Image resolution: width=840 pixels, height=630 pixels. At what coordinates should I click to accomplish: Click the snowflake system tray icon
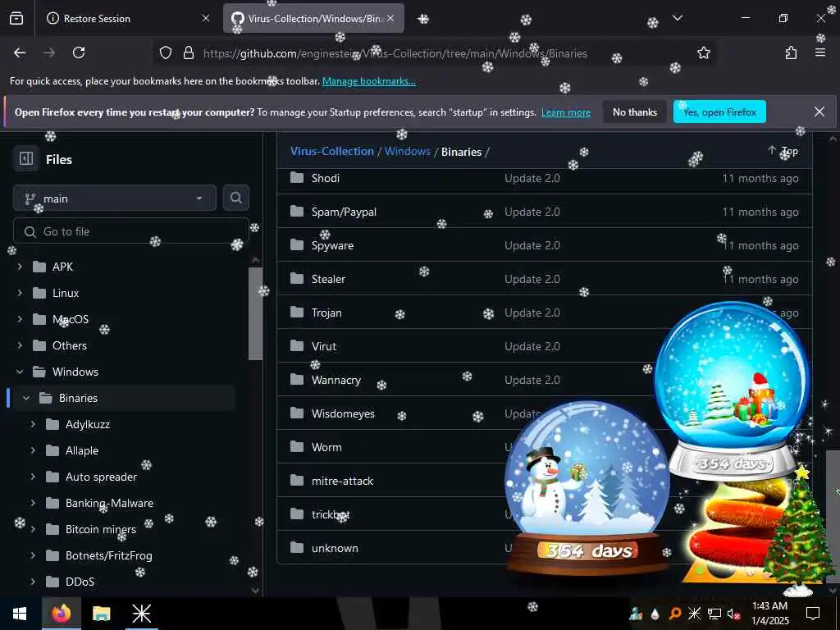coord(694,614)
